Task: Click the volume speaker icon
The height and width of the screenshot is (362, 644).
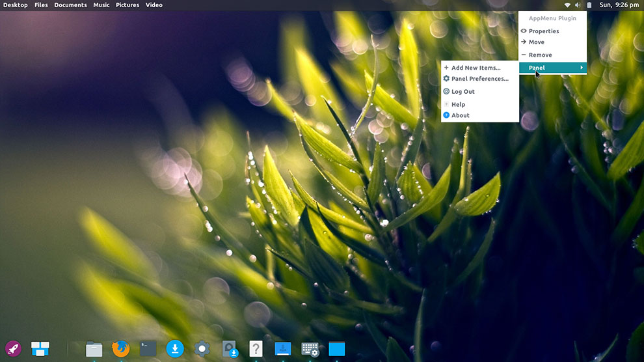Action: point(578,5)
